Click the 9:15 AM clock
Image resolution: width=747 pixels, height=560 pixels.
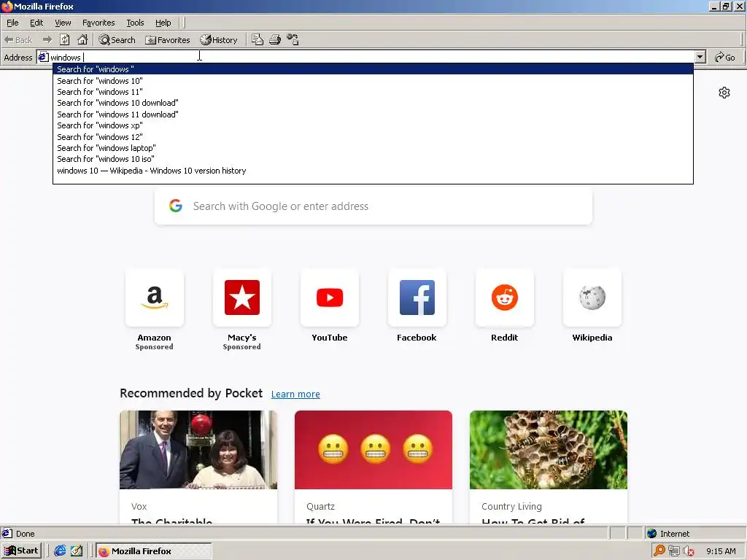pos(721,551)
